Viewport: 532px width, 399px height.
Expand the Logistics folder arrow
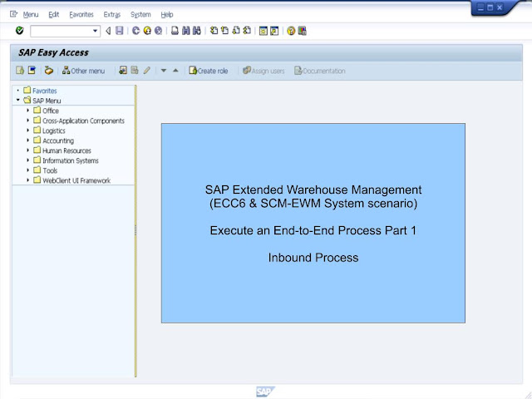click(28, 130)
